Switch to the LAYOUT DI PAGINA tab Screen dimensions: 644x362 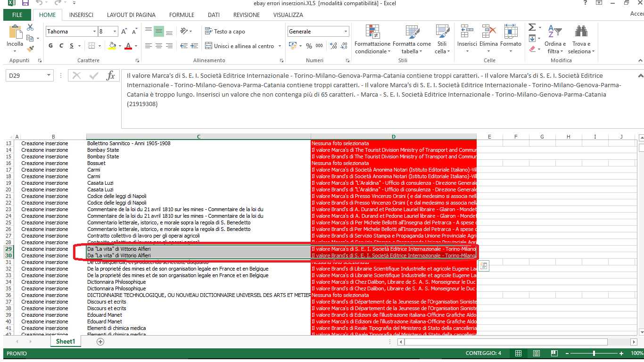[131, 15]
